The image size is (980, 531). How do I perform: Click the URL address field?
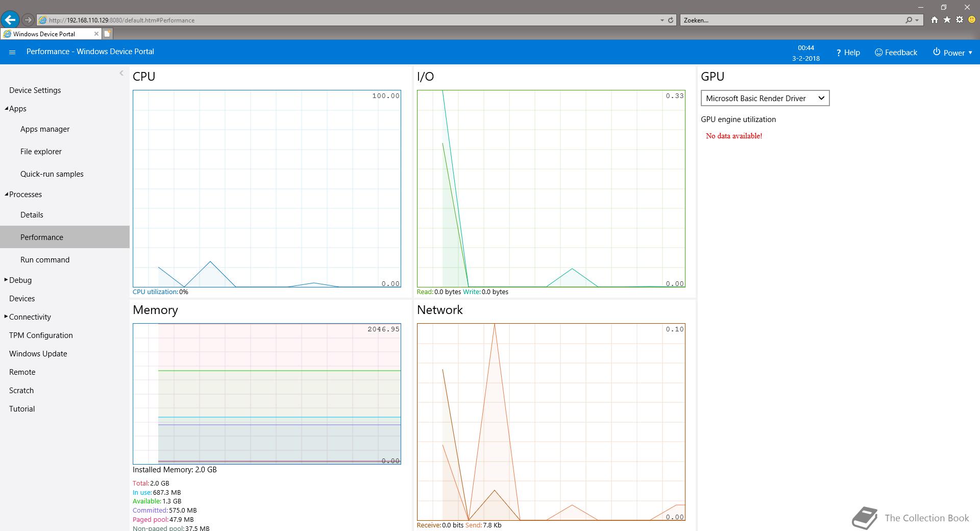click(x=347, y=20)
